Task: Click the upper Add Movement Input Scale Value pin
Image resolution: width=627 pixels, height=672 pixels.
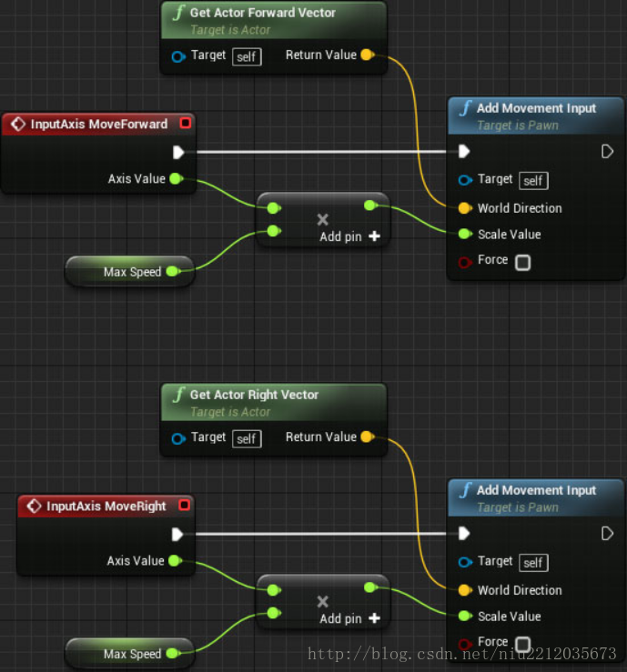Action: (x=465, y=234)
